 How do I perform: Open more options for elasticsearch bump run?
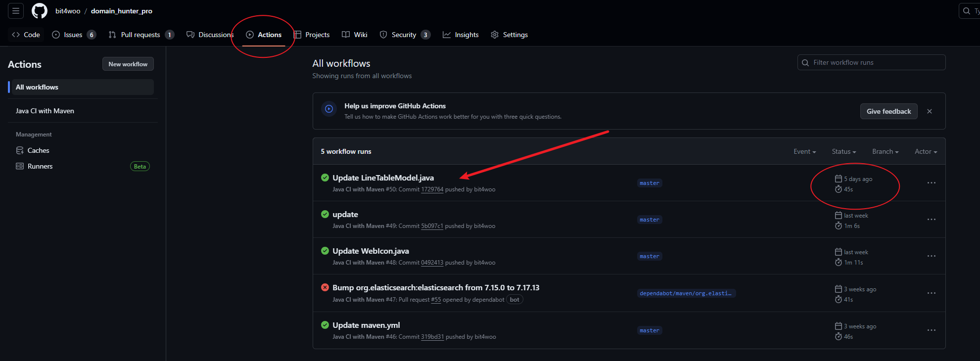pyautogui.click(x=932, y=293)
